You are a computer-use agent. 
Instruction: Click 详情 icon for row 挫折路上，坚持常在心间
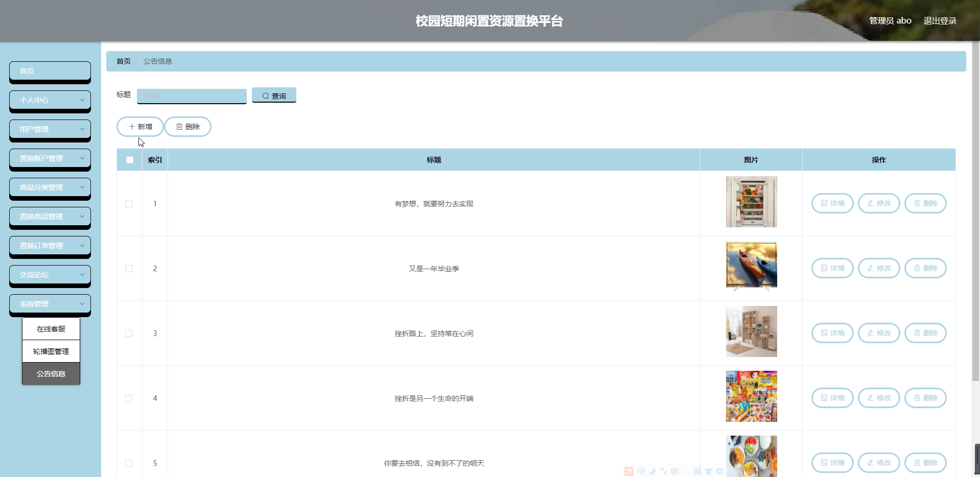824,333
